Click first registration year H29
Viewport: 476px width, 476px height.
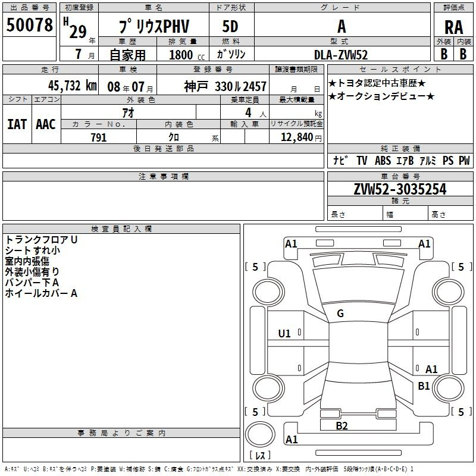[76, 28]
